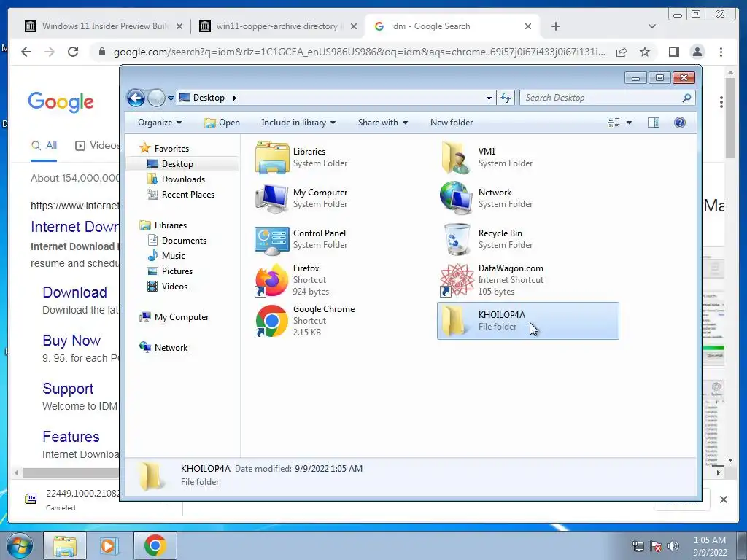This screenshot has height=560, width=747.
Task: Click the Open toolbar button
Action: click(222, 122)
